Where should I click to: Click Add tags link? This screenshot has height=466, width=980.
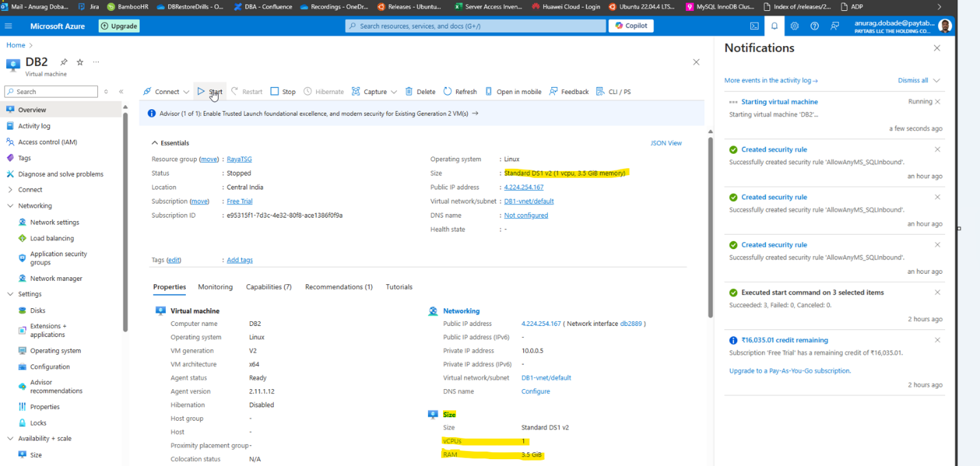[240, 260]
